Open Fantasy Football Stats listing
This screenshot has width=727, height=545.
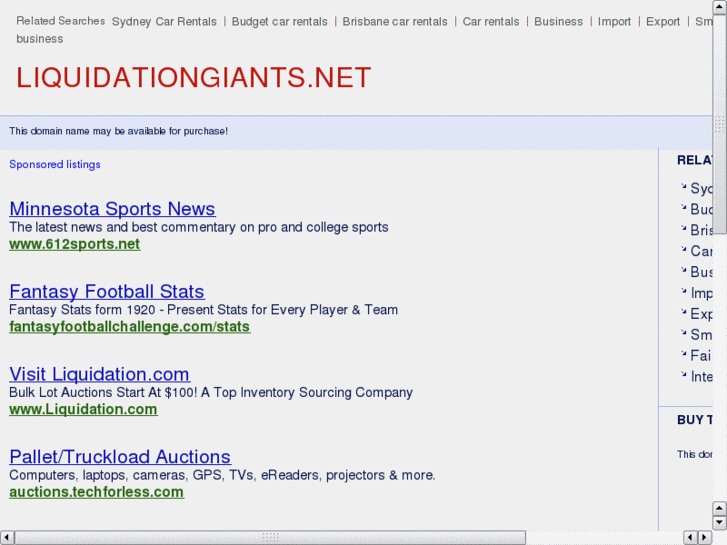(x=107, y=292)
